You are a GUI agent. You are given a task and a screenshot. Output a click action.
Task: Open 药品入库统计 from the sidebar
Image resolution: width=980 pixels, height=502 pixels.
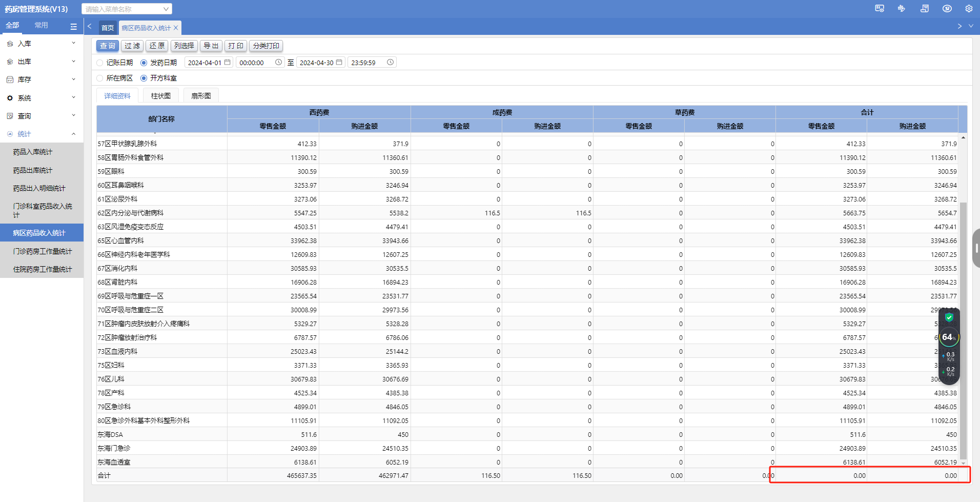point(33,152)
